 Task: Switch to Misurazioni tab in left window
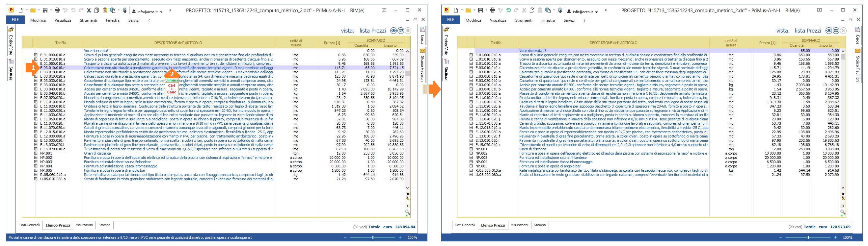(84, 225)
